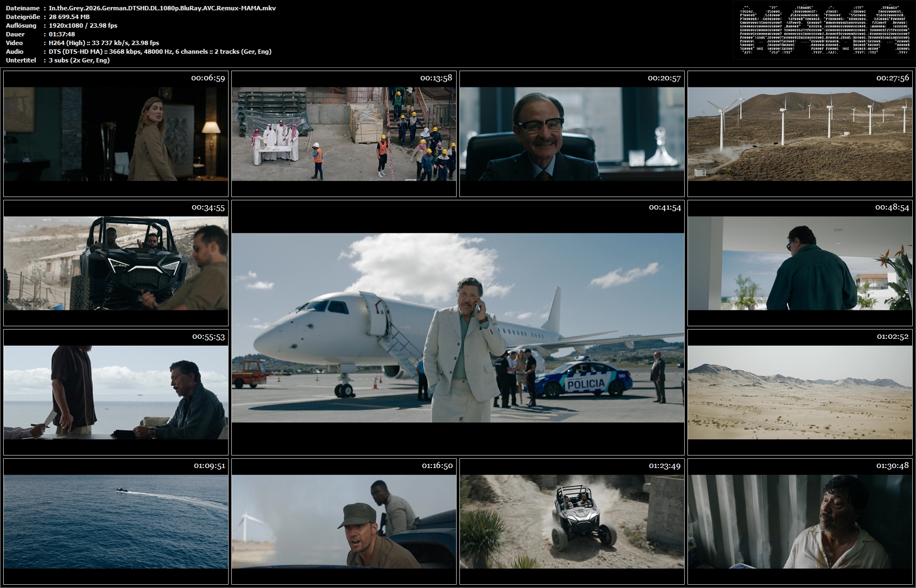916x588 pixels.
Task: Click the 01:09:51 timestamp
Action: click(209, 466)
